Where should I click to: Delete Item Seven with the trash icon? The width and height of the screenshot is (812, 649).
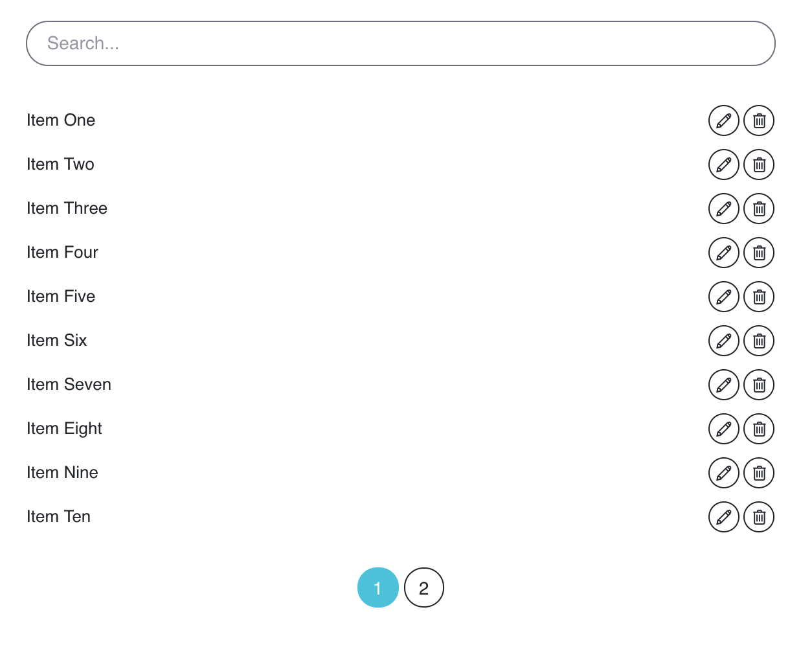[x=759, y=385]
